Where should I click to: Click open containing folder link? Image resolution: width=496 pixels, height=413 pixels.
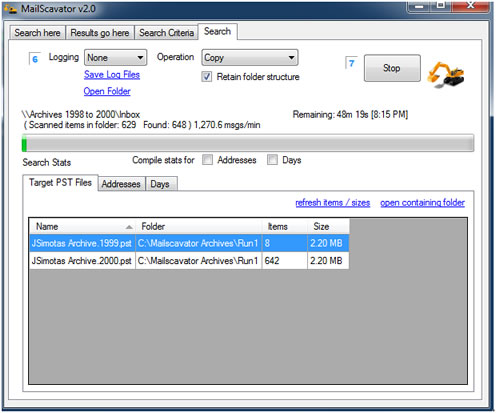point(422,203)
